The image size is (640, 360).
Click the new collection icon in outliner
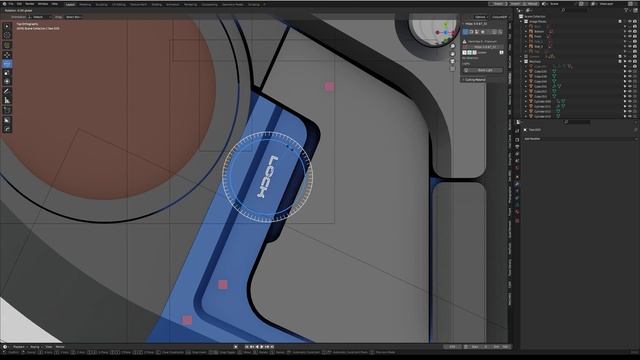635,10
